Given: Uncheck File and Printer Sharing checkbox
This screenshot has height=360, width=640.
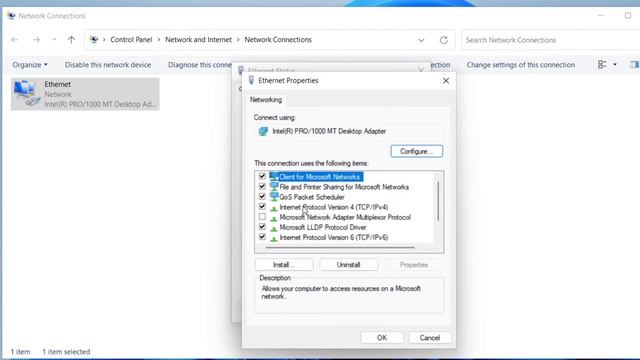Looking at the screenshot, I should click(x=262, y=187).
